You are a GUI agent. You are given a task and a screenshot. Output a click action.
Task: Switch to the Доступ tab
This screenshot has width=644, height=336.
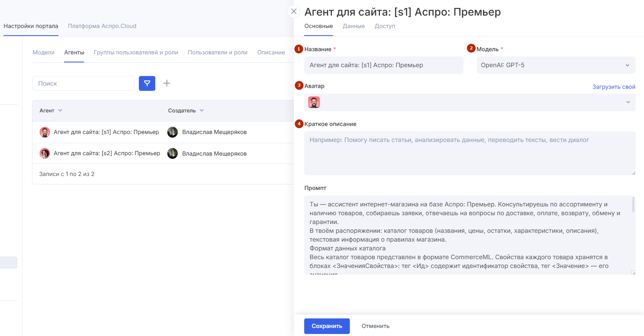385,26
